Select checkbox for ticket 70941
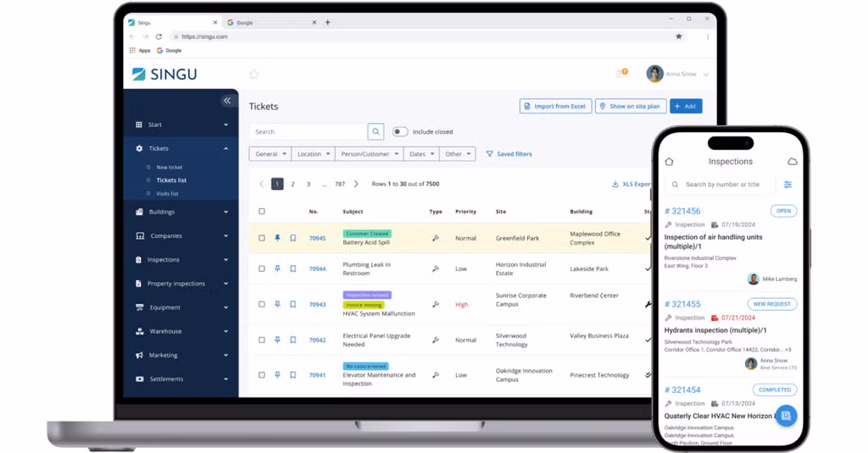The image size is (868, 453). pos(262,375)
